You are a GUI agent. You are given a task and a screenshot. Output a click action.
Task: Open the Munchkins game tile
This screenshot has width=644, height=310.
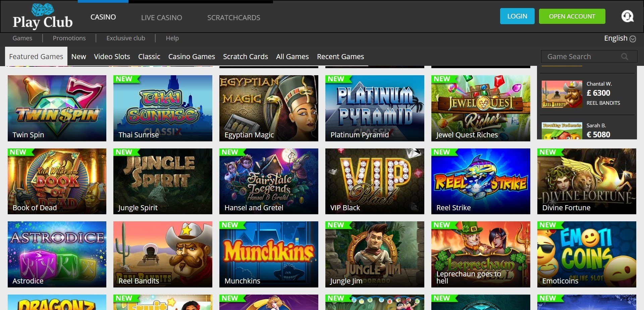269,254
